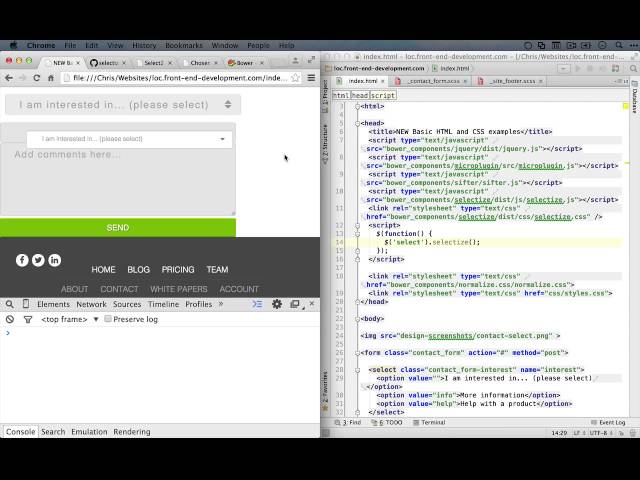Close the DevTools panel
Screen dimensions: 640x480
coord(312,304)
